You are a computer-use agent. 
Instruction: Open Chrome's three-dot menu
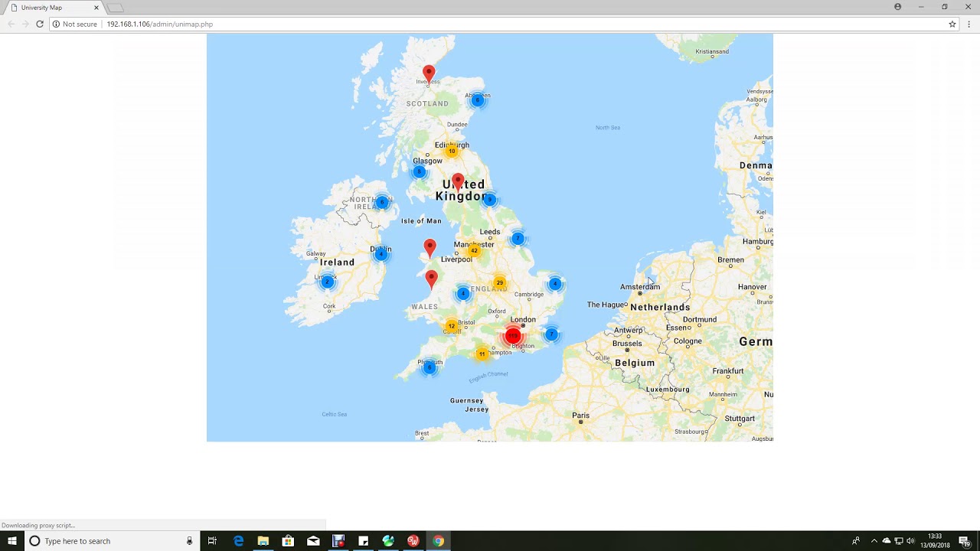(x=969, y=24)
